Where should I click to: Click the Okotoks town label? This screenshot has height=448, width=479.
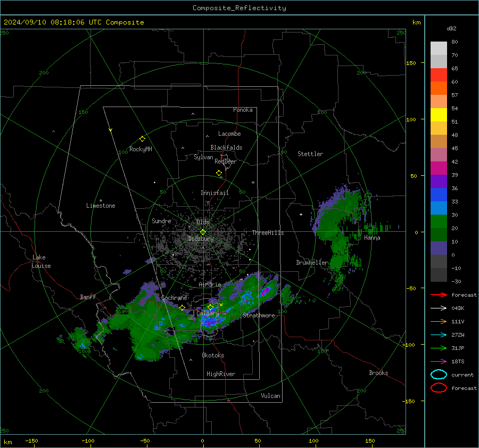[x=213, y=355]
